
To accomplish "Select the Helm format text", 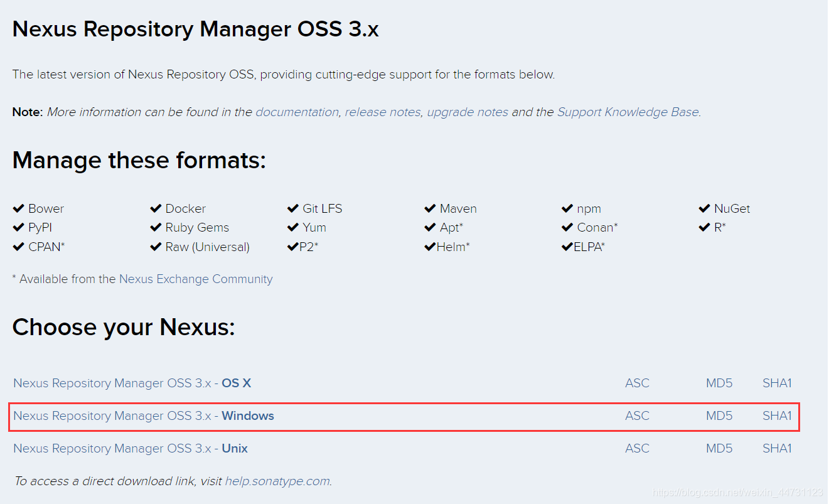I will 453,247.
